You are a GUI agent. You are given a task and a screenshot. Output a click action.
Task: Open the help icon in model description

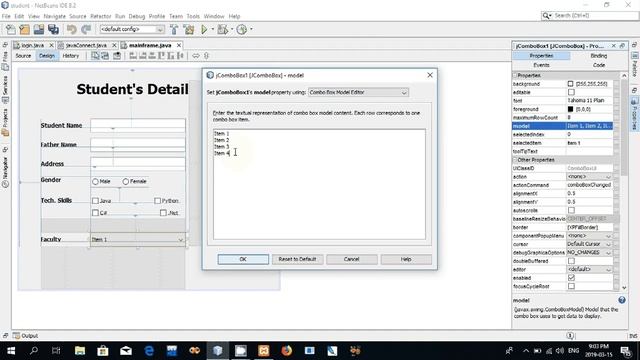[x=622, y=300]
